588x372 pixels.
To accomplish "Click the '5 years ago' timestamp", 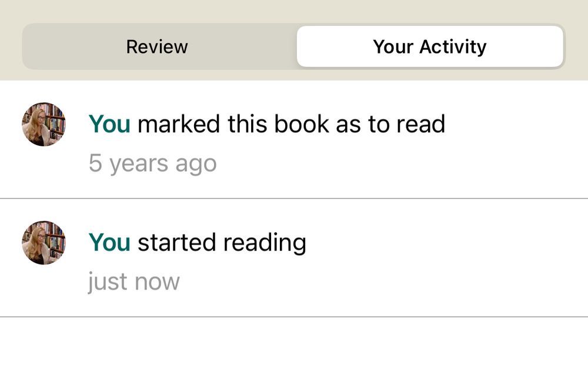I will pos(153,163).
